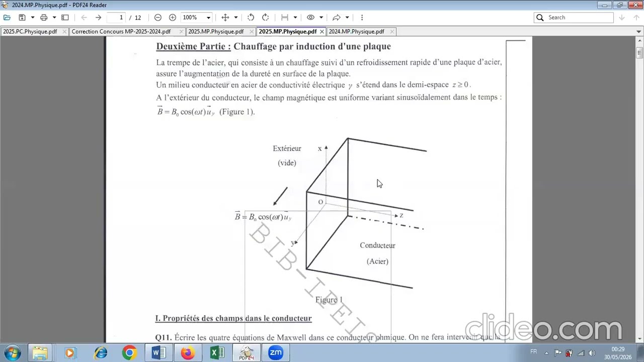Open Google Chrome from the taskbar
Screen dimensions: 644x362
(x=129, y=353)
